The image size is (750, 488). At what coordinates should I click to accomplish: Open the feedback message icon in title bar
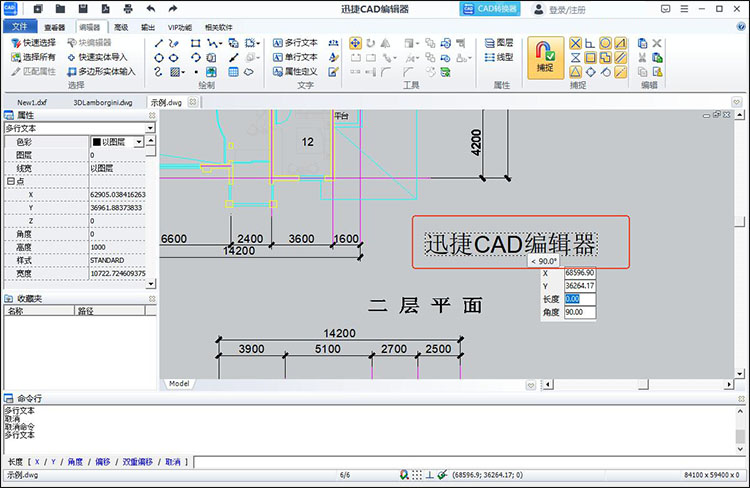coord(665,9)
